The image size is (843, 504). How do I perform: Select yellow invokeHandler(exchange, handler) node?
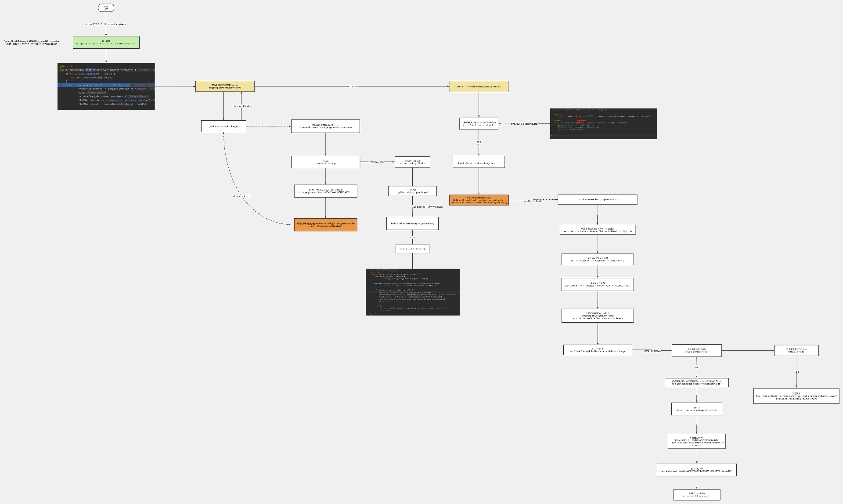tap(479, 86)
